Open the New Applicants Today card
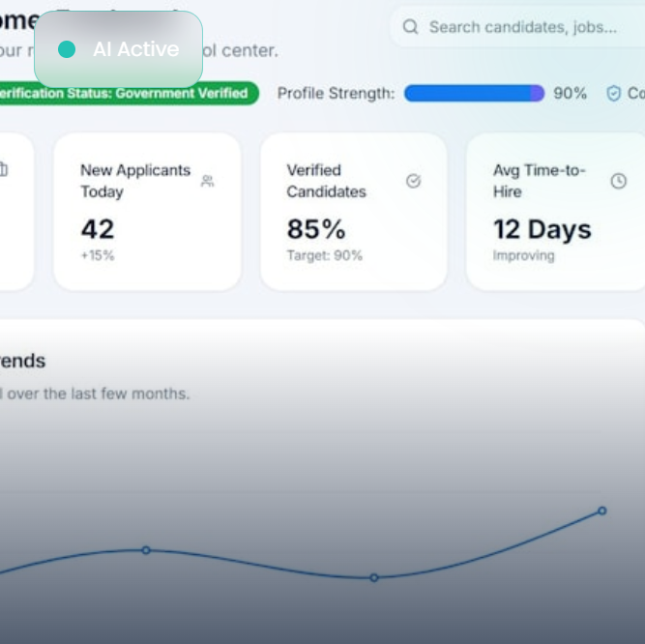This screenshot has width=645, height=644. [147, 212]
